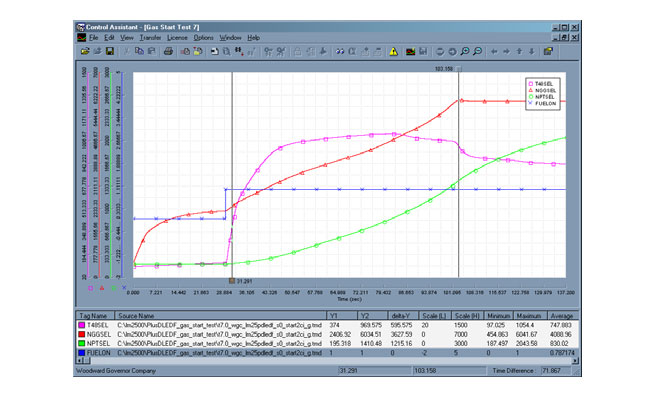This screenshot has width=655, height=397.
Task: Zoom out with the second magnifier icon
Action: pos(477,51)
